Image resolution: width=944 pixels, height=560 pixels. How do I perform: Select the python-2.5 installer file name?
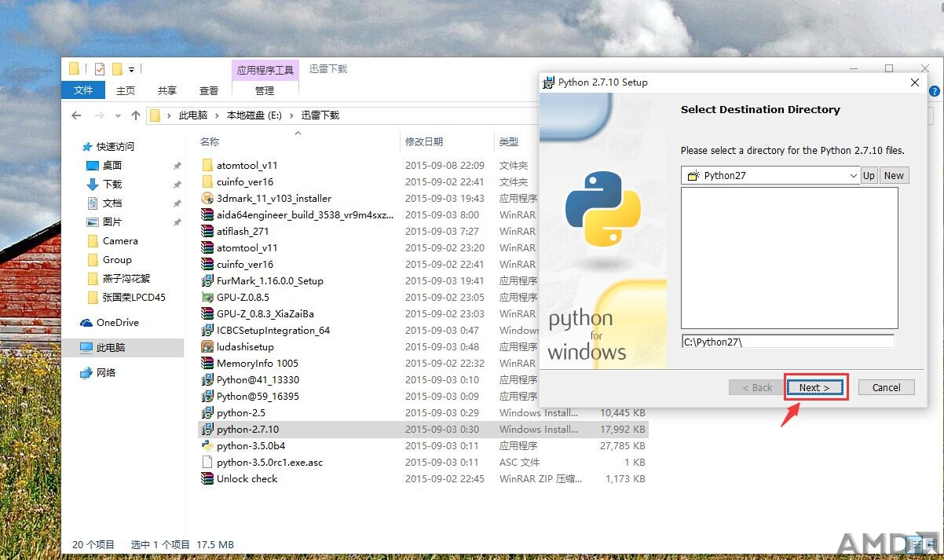tap(241, 413)
